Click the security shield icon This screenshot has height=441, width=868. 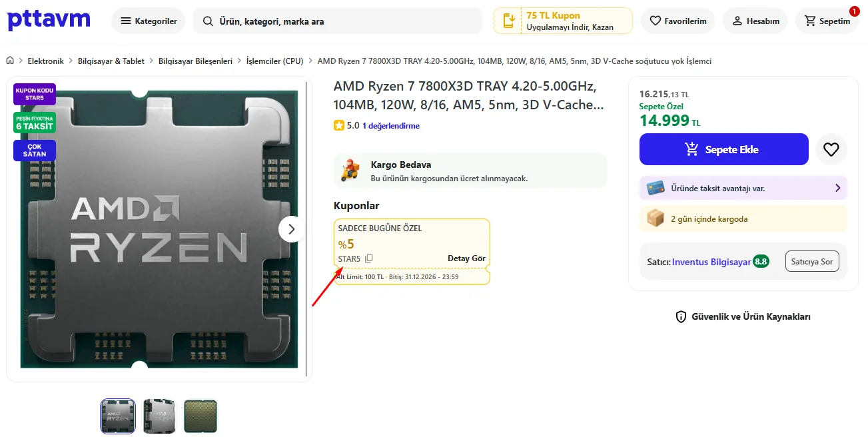681,317
